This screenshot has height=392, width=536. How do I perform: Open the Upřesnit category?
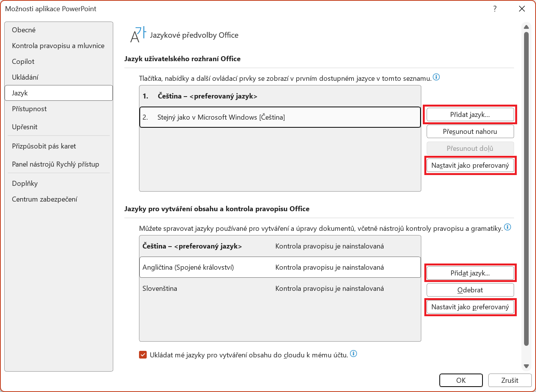click(59, 127)
